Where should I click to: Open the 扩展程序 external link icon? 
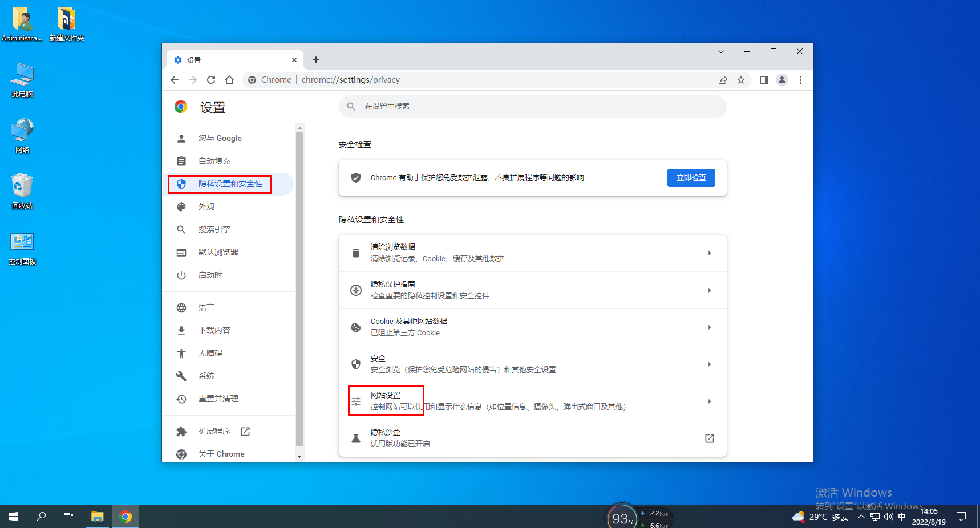tap(245, 431)
